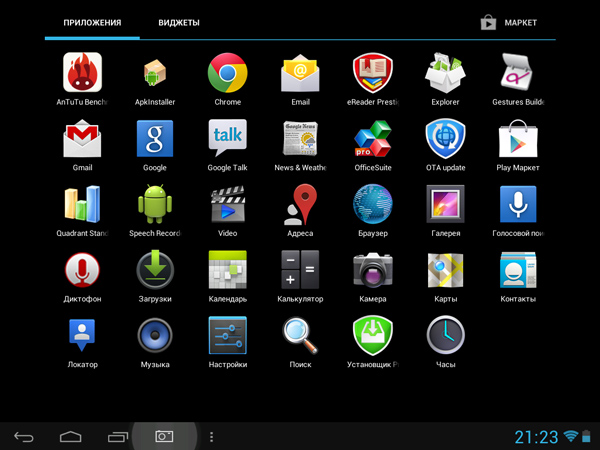Tap the Back navigation button
Screen dimensions: 600x450
click(x=24, y=437)
